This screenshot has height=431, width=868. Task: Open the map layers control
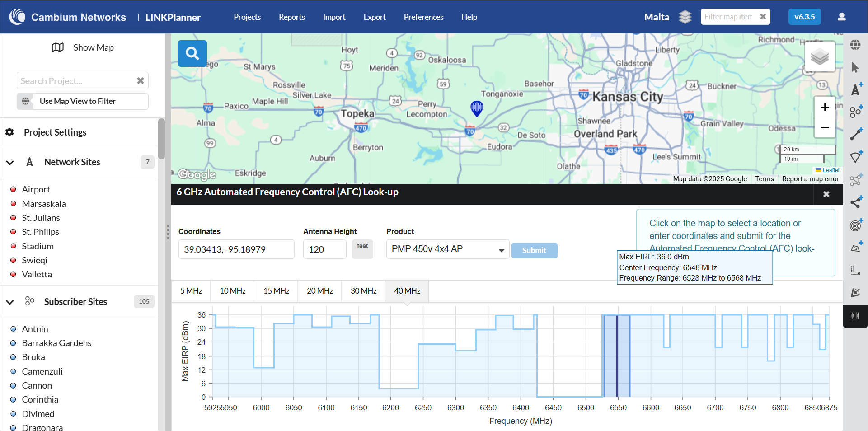tap(819, 57)
